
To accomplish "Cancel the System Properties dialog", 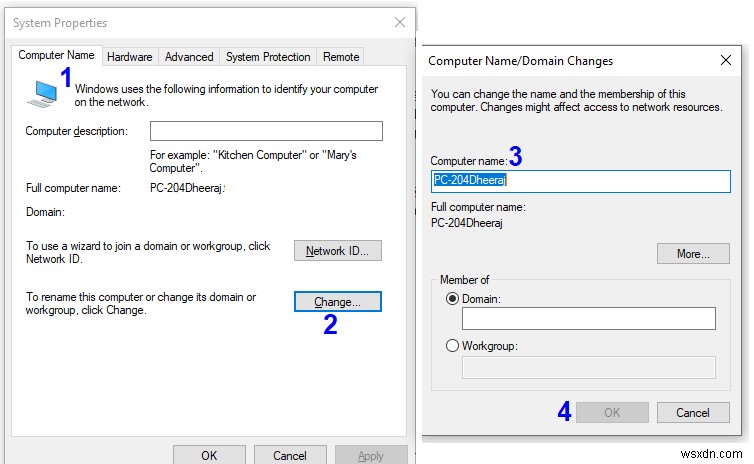I will click(x=290, y=455).
